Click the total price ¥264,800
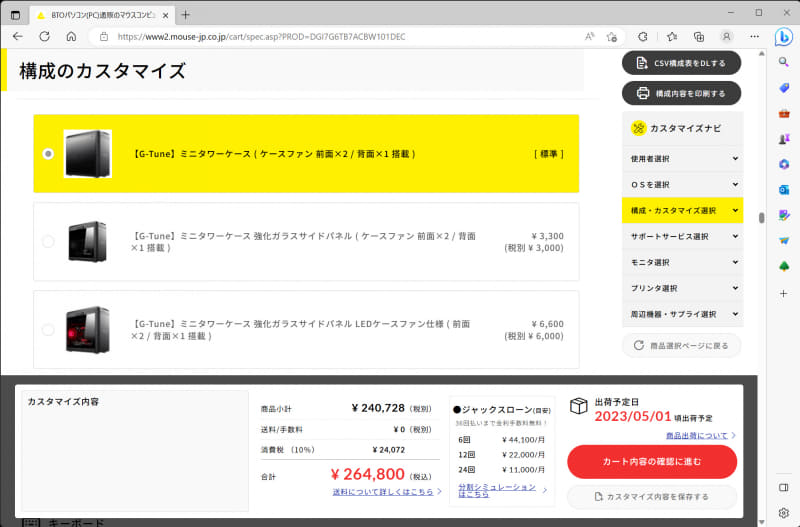 tap(368, 474)
